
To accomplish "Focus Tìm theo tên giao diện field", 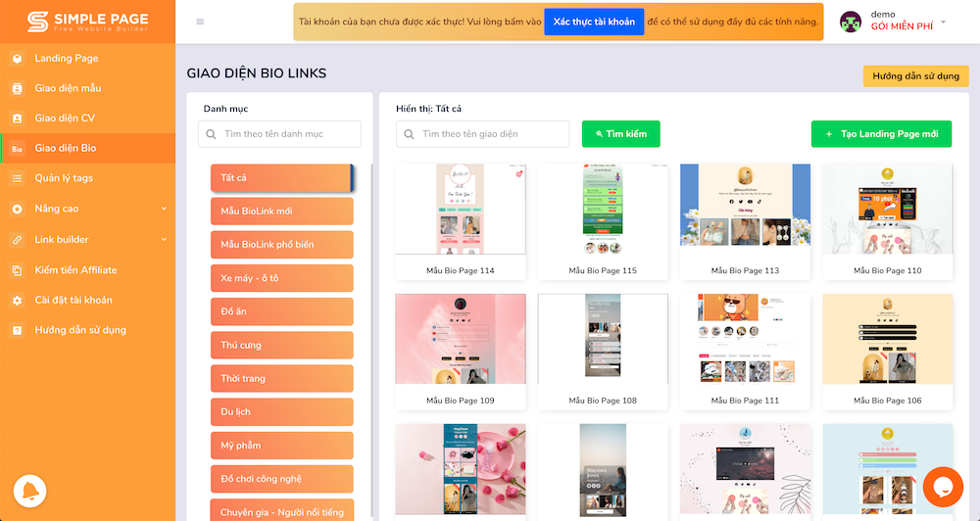I will (x=482, y=134).
